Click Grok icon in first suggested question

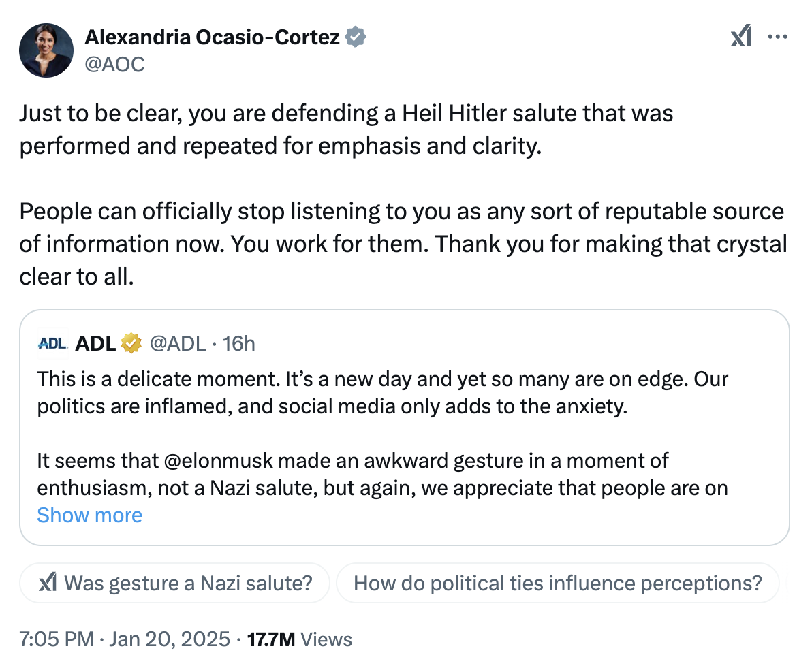[x=48, y=583]
